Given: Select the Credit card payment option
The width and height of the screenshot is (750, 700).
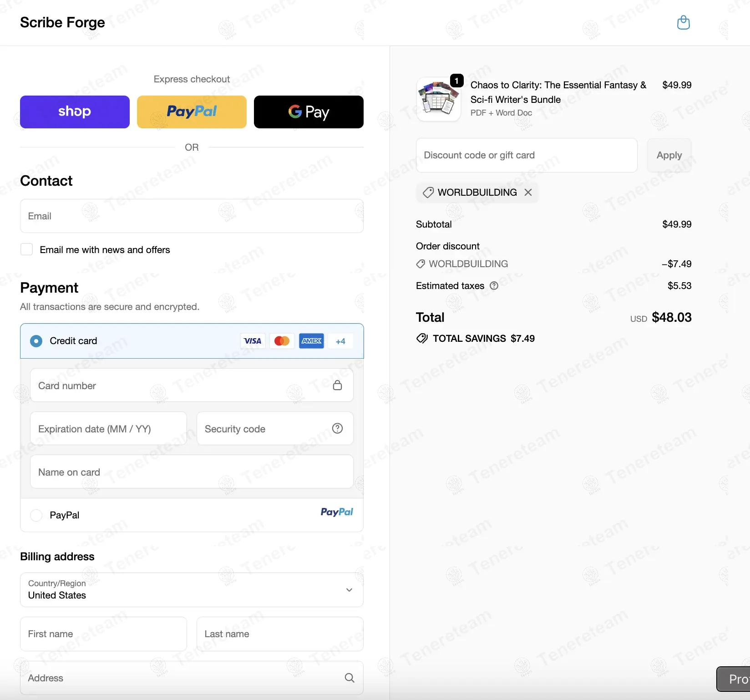Looking at the screenshot, I should 36,341.
